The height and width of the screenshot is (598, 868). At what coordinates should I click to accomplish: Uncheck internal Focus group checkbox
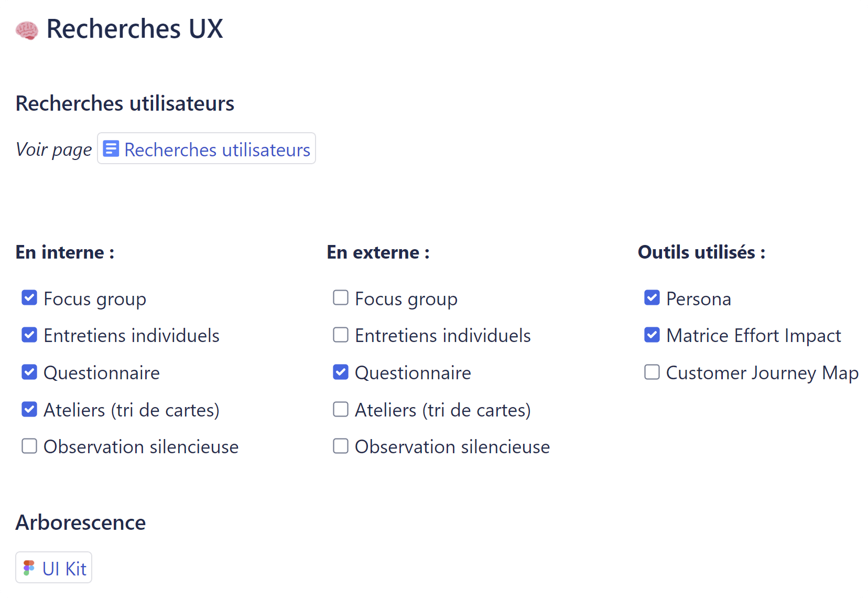pos(29,298)
